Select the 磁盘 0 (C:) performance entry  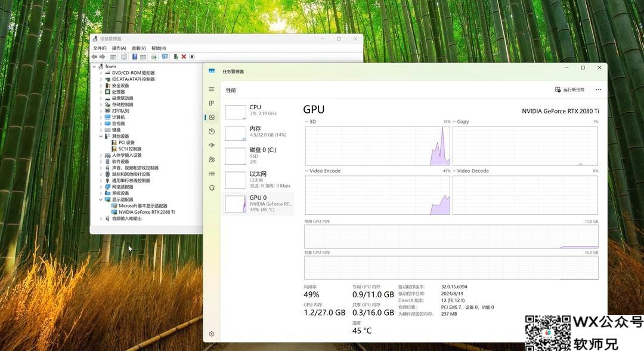tap(258, 156)
